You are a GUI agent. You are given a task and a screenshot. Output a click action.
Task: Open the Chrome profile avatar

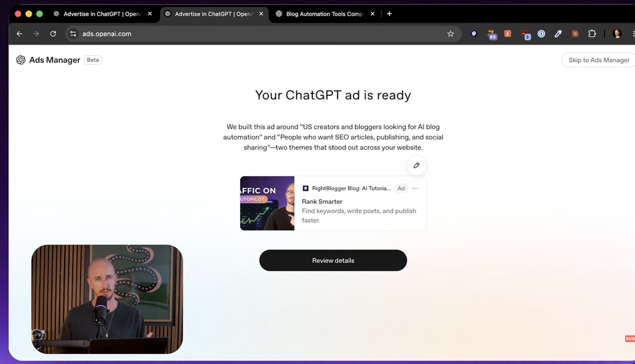[617, 34]
